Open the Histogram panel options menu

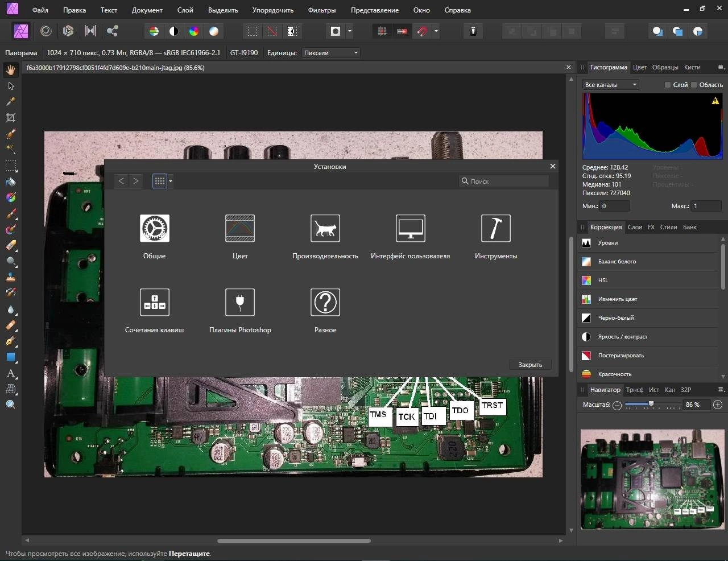click(x=721, y=67)
